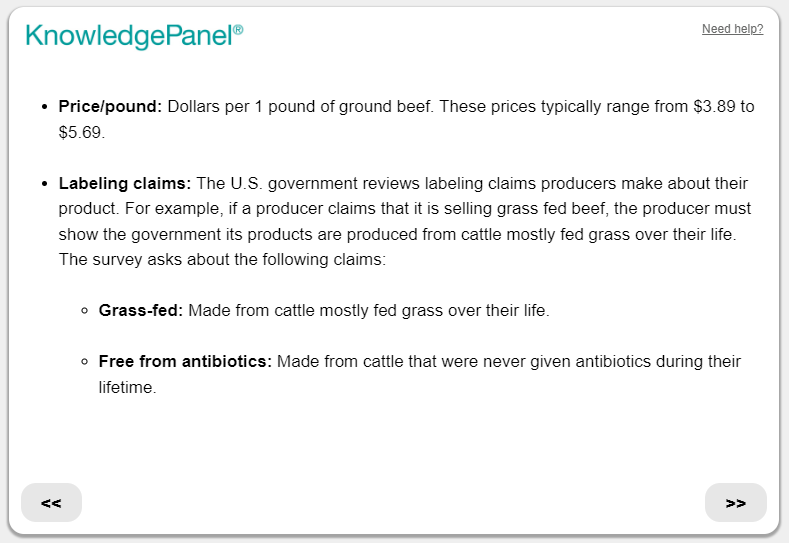Click the hollow bullet before Grass-fed
Image resolution: width=789 pixels, height=543 pixels.
[x=84, y=311]
